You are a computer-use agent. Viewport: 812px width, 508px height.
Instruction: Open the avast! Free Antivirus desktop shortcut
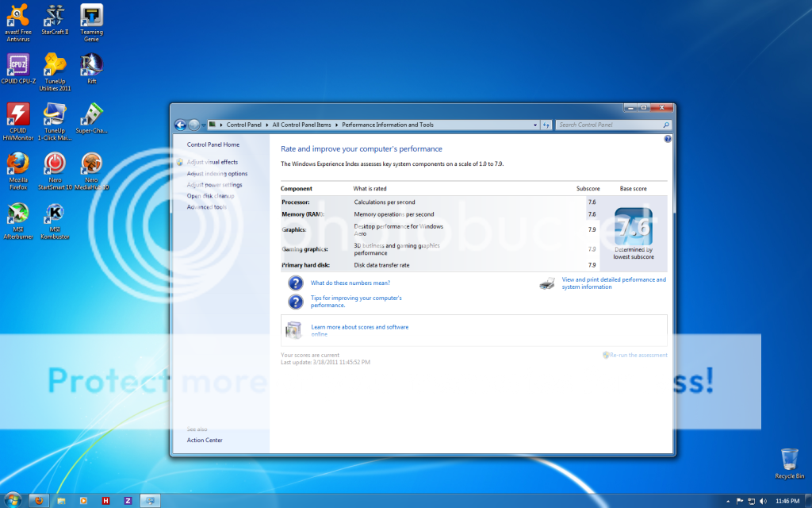(18, 23)
